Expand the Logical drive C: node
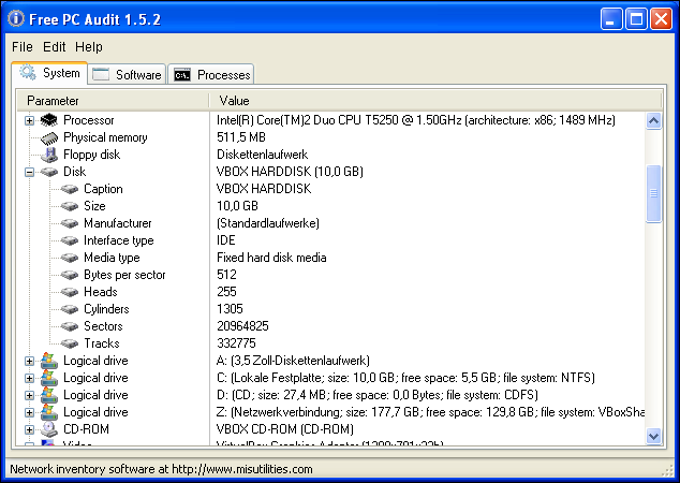Viewport: 680px width, 483px height. pyautogui.click(x=29, y=378)
